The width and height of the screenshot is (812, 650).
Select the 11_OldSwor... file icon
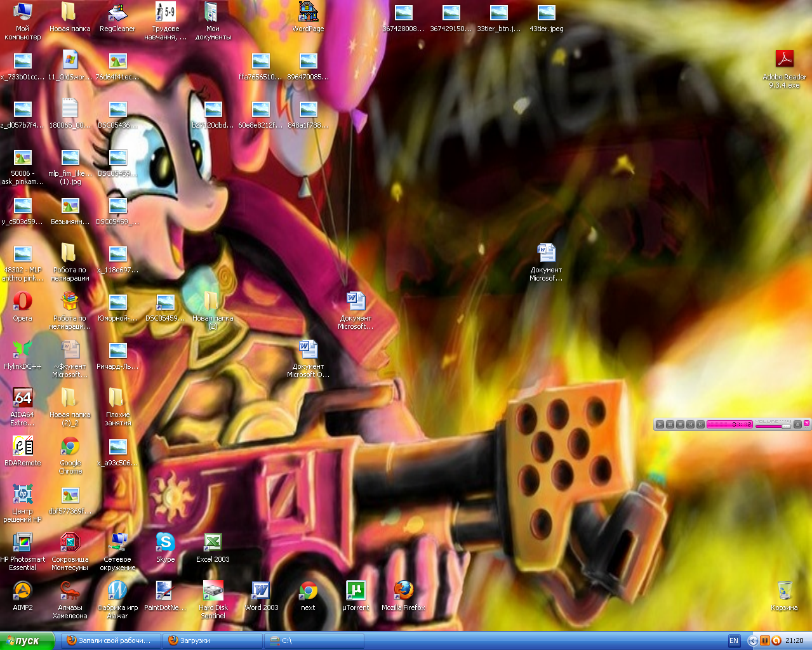click(70, 66)
